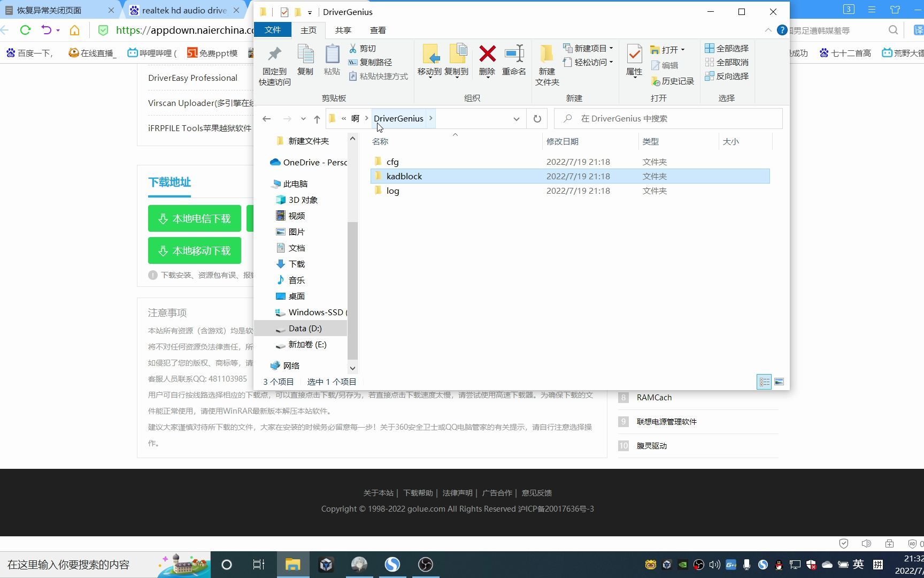
Task: Open OBS Studio from taskbar
Action: coord(426,565)
